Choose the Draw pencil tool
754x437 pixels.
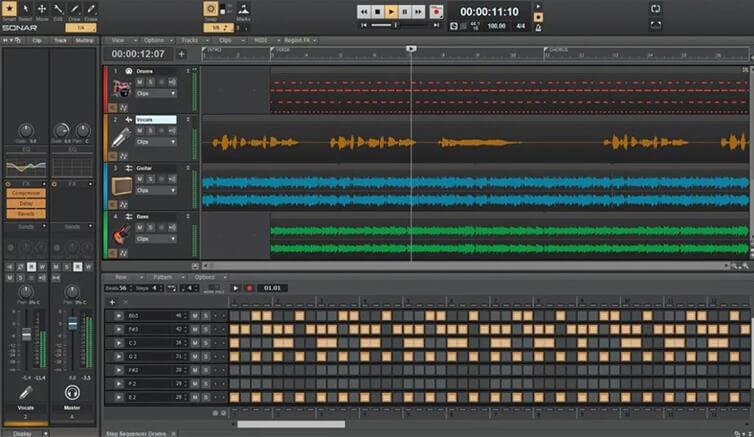pyautogui.click(x=75, y=9)
